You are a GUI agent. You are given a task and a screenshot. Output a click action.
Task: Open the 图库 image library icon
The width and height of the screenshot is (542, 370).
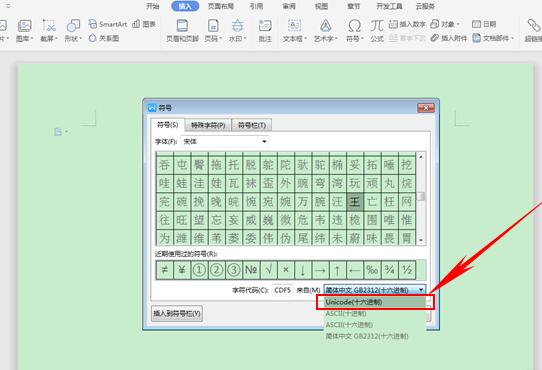(25, 26)
